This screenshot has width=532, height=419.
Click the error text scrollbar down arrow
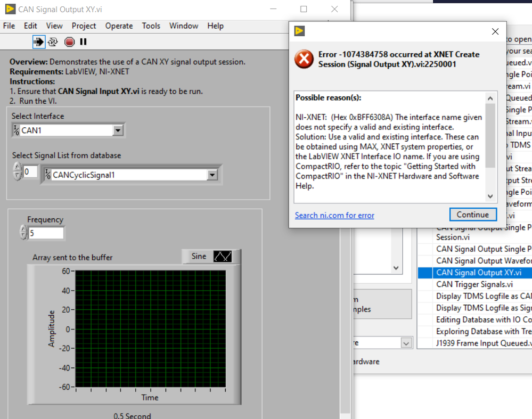click(x=490, y=196)
